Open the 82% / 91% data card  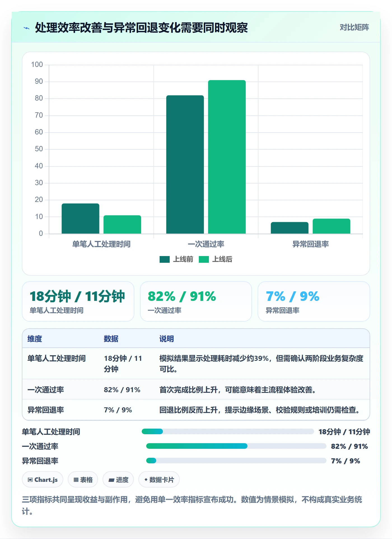(x=196, y=301)
